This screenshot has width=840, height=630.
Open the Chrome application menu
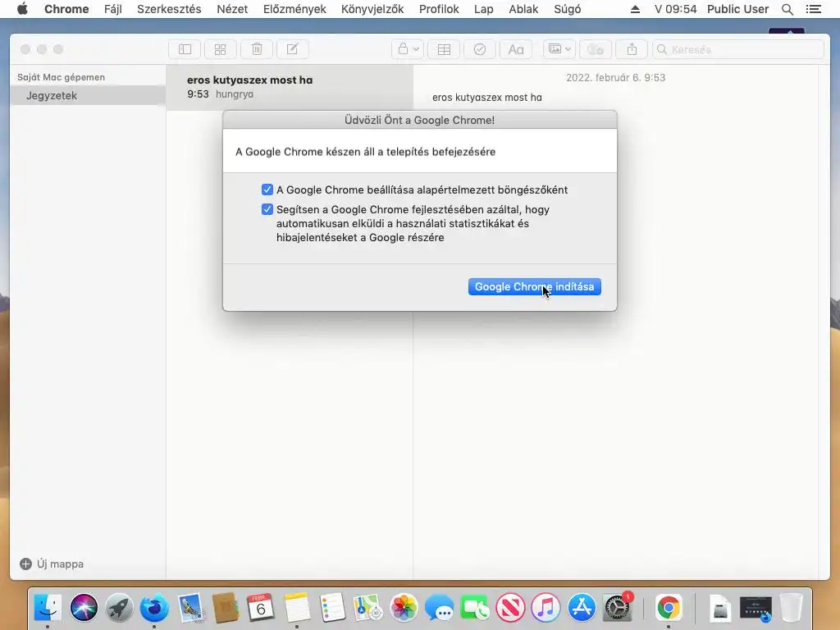66,9
